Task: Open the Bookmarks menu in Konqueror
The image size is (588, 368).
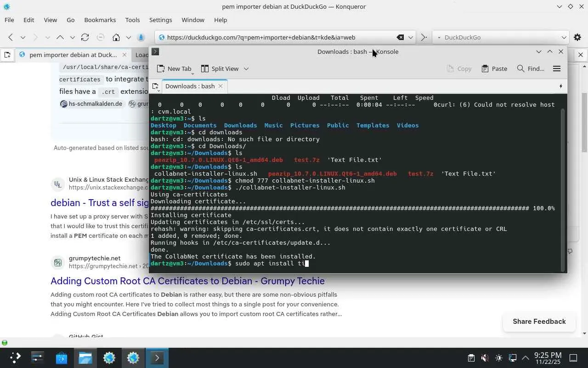Action: tap(100, 20)
